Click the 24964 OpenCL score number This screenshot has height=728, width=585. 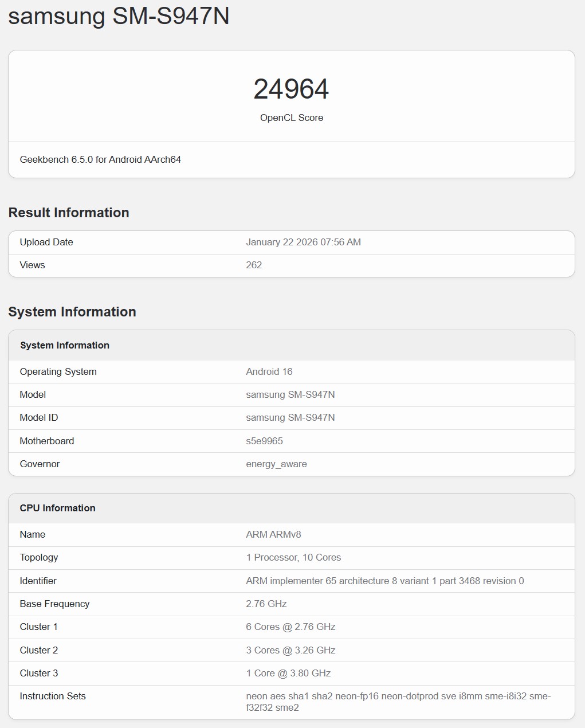click(x=291, y=89)
